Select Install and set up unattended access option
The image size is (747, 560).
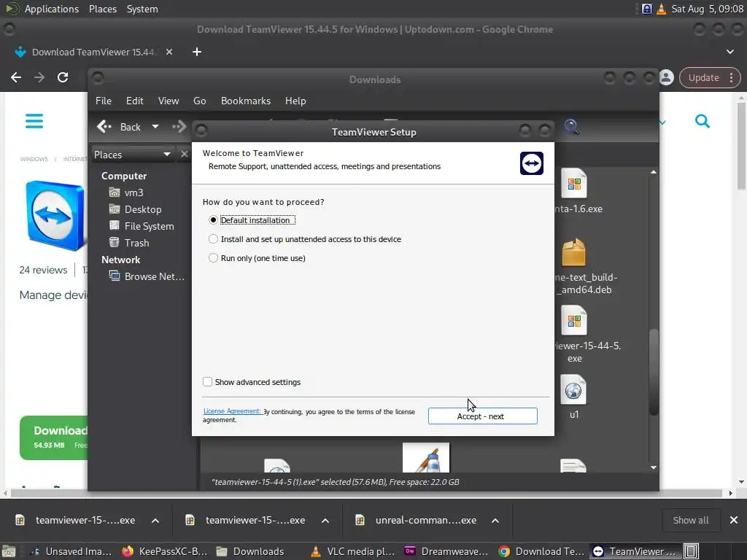[213, 239]
